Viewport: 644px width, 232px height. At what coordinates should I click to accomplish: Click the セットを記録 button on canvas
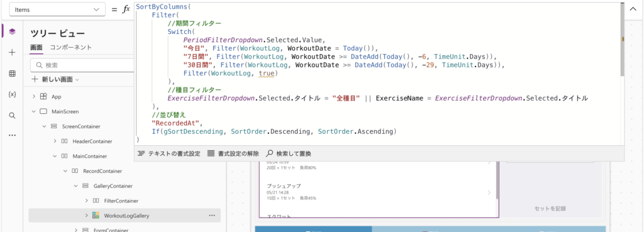[550, 209]
